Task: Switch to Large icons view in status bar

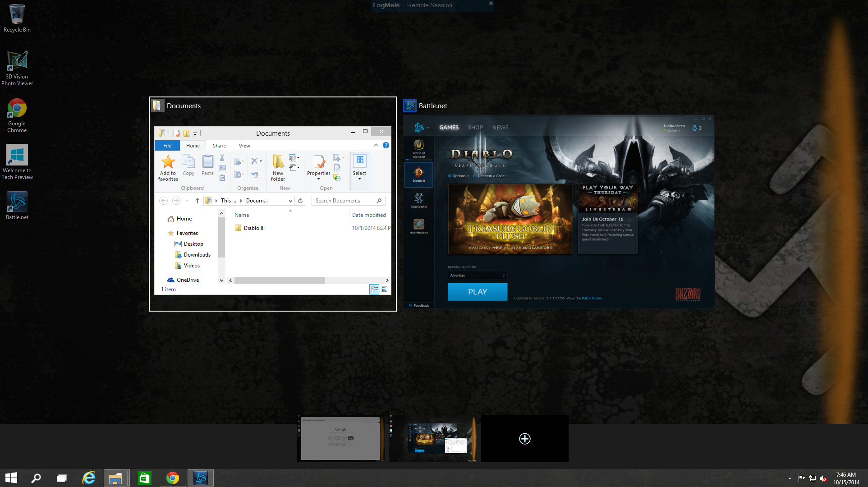Action: pyautogui.click(x=384, y=289)
